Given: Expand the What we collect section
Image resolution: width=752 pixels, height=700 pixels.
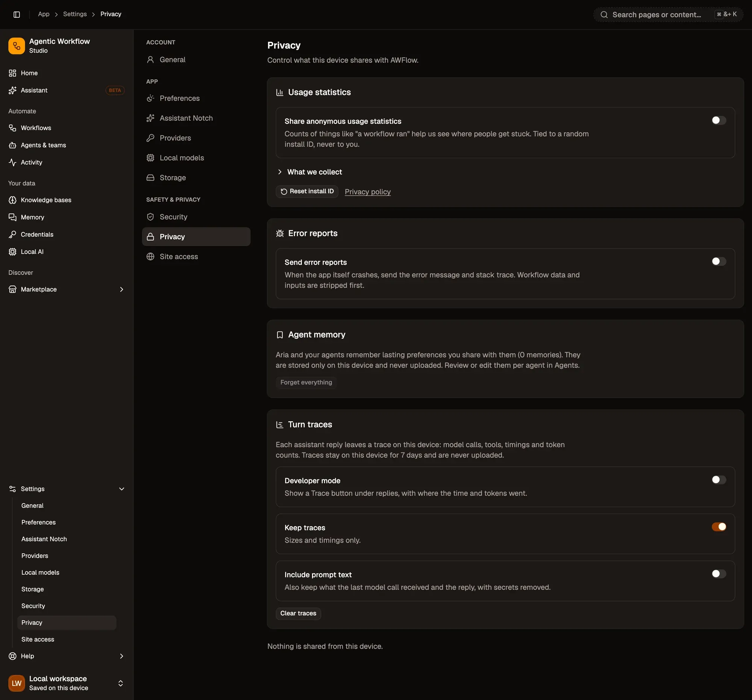Looking at the screenshot, I should click(309, 172).
